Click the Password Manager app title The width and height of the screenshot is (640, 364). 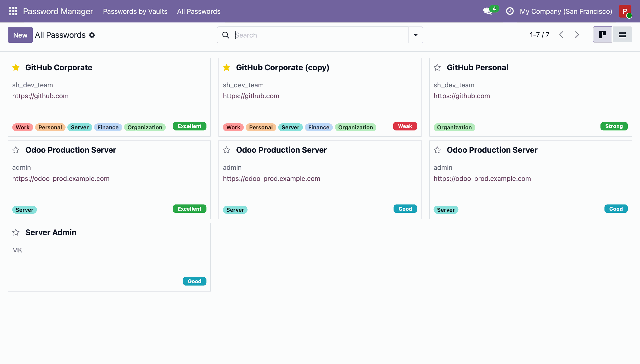(58, 11)
